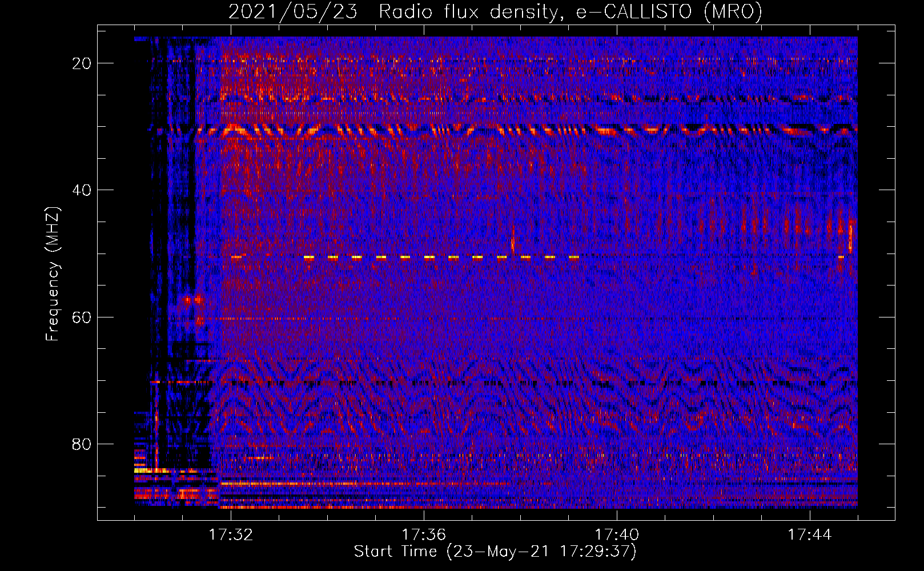Click the 'Frequency (MHZ)' axis label
This screenshot has height=571, width=924.
coord(53,274)
